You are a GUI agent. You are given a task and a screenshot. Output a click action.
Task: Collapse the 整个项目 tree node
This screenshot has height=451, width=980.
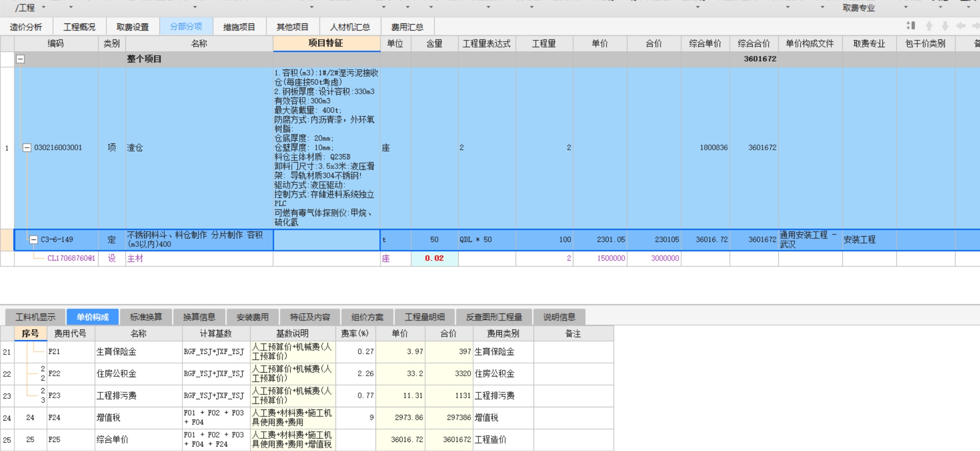tap(20, 59)
